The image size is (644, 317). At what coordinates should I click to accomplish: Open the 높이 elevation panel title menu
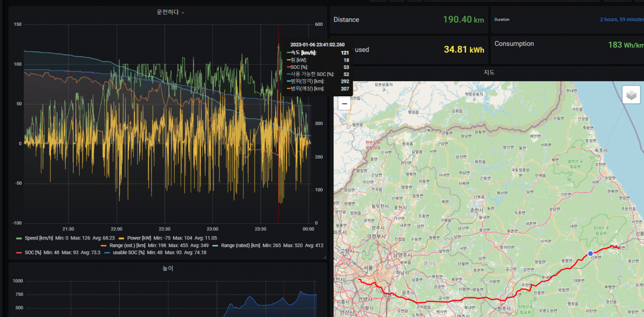pyautogui.click(x=168, y=268)
